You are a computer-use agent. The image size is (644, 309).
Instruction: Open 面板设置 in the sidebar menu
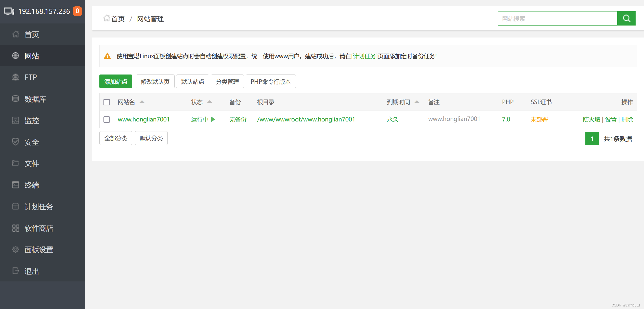(39, 250)
